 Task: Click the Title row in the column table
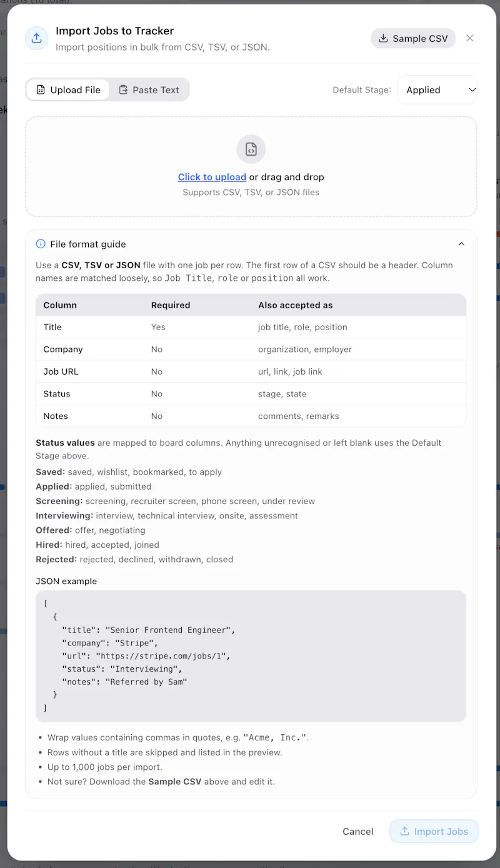[251, 327]
